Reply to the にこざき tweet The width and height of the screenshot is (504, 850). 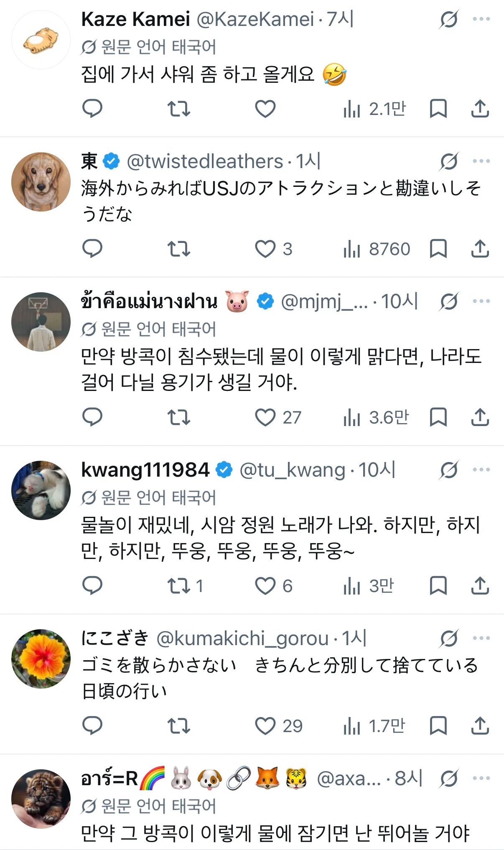click(92, 726)
